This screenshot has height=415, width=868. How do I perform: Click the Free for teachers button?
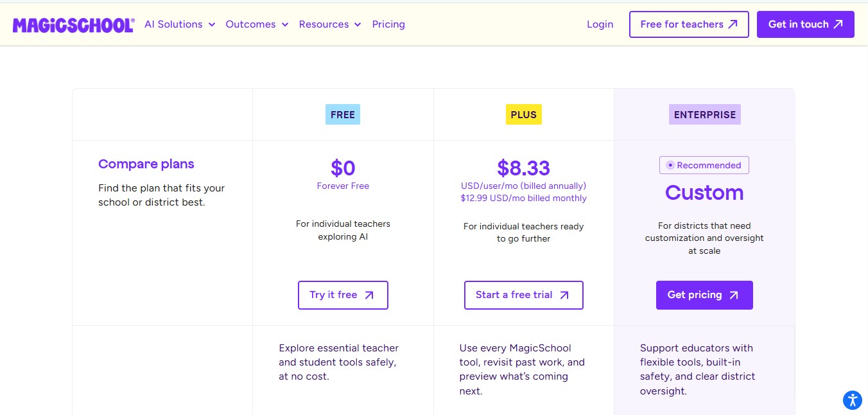pyautogui.click(x=689, y=24)
